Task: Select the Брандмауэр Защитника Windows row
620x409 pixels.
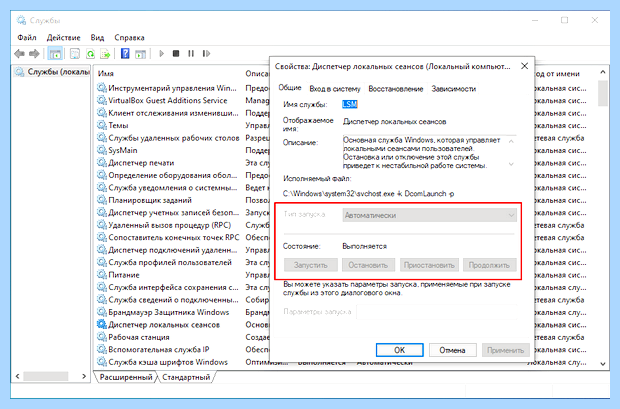Action: tap(168, 312)
